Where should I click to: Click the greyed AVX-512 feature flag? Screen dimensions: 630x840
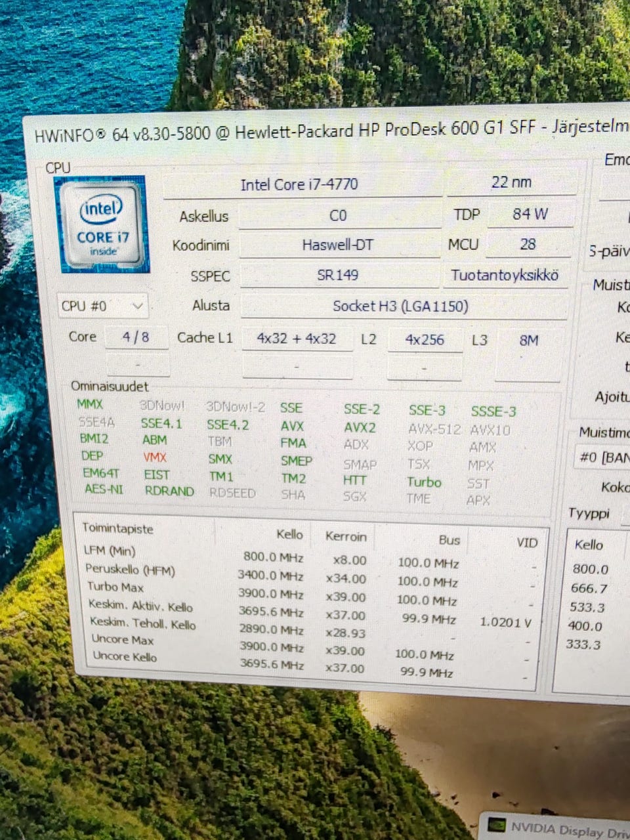434,429
